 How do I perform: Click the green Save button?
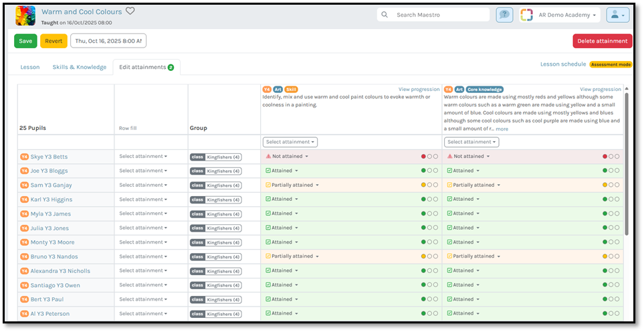point(25,41)
